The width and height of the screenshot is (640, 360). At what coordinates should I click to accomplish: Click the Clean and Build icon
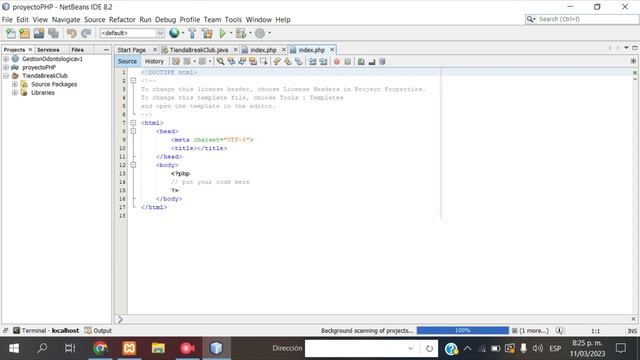(x=207, y=33)
